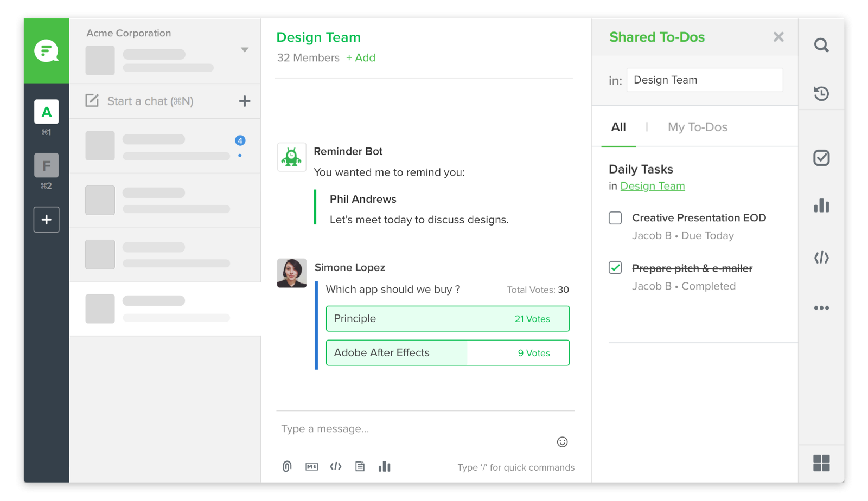Click the compose chat pencil icon
Viewport: 868px width, 501px height.
(92, 101)
